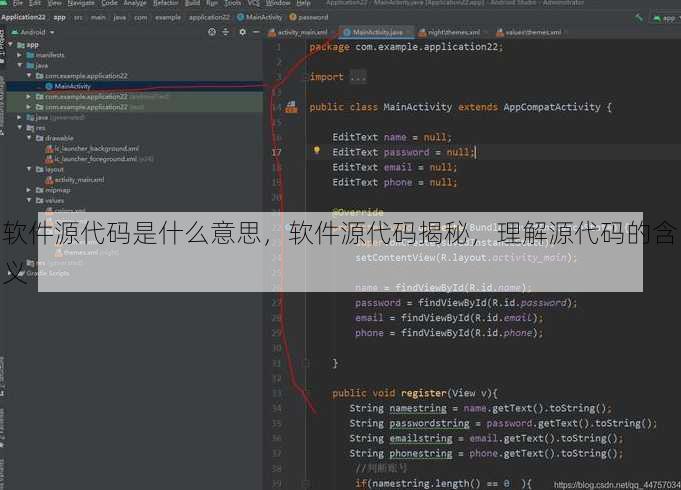
Task: Click R.id.phone in the findViewById call
Action: pos(503,333)
